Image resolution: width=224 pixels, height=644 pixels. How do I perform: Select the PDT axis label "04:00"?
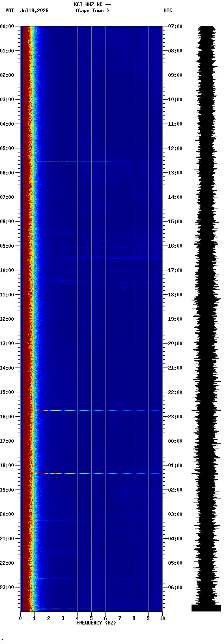(7, 124)
